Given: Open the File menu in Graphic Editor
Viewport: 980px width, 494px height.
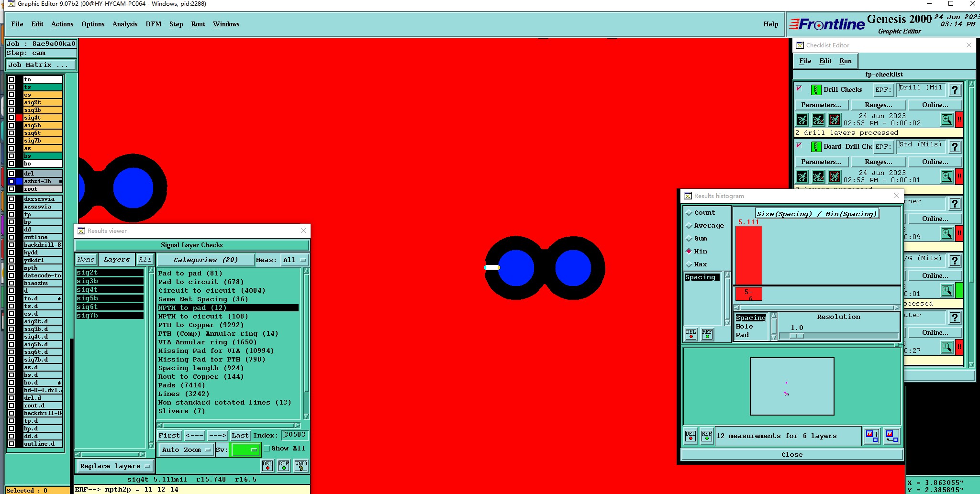Looking at the screenshot, I should tap(17, 24).
